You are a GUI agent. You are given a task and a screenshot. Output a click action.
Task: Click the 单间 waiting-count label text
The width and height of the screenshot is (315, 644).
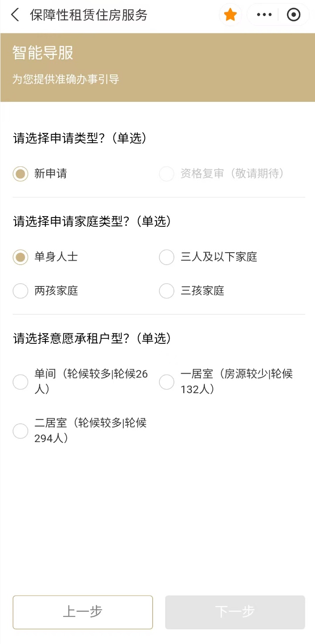pos(91,382)
